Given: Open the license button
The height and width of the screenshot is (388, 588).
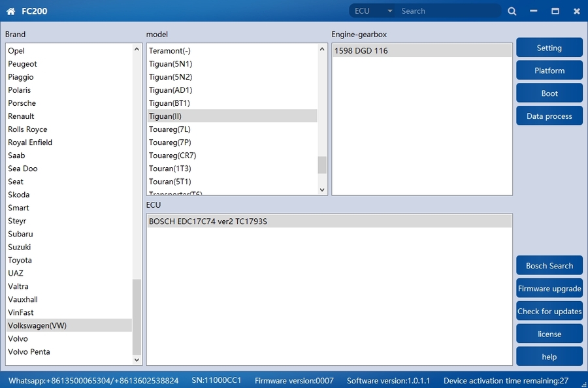Looking at the screenshot, I should pyautogui.click(x=549, y=334).
